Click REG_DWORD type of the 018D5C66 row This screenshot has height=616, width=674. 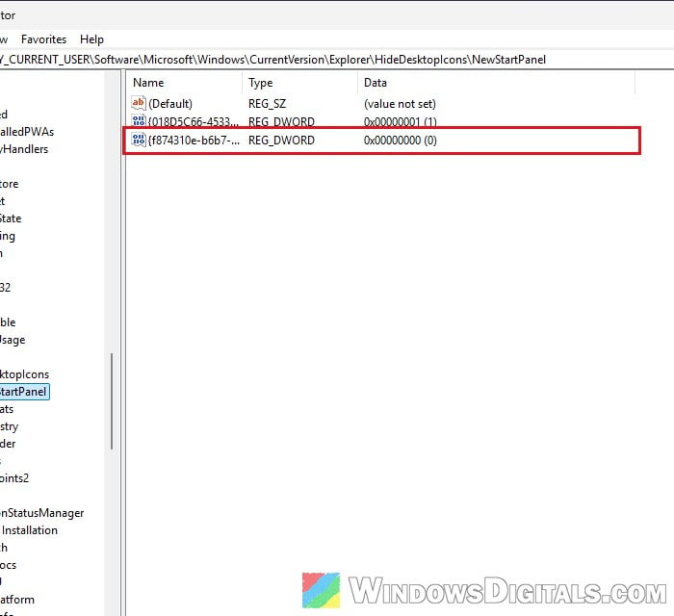(x=281, y=122)
